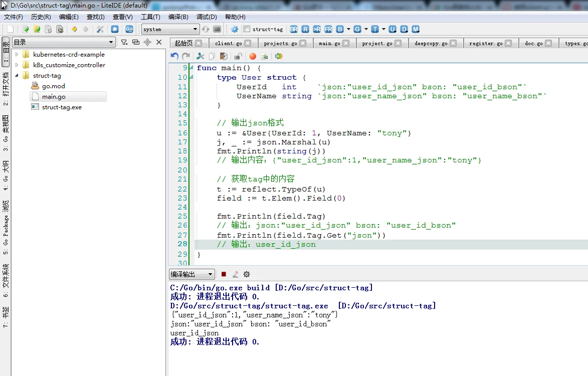Open the system environment dropdown
The width and height of the screenshot is (588, 376).
point(169,29)
